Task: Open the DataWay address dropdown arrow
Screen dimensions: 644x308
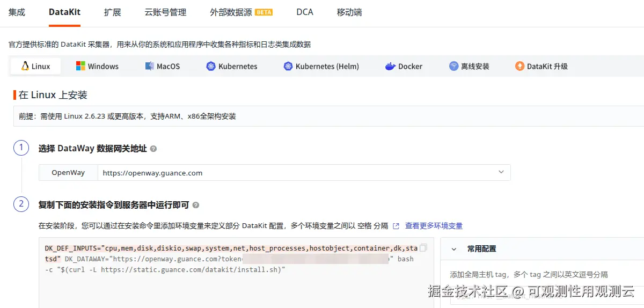Action: pyautogui.click(x=501, y=172)
